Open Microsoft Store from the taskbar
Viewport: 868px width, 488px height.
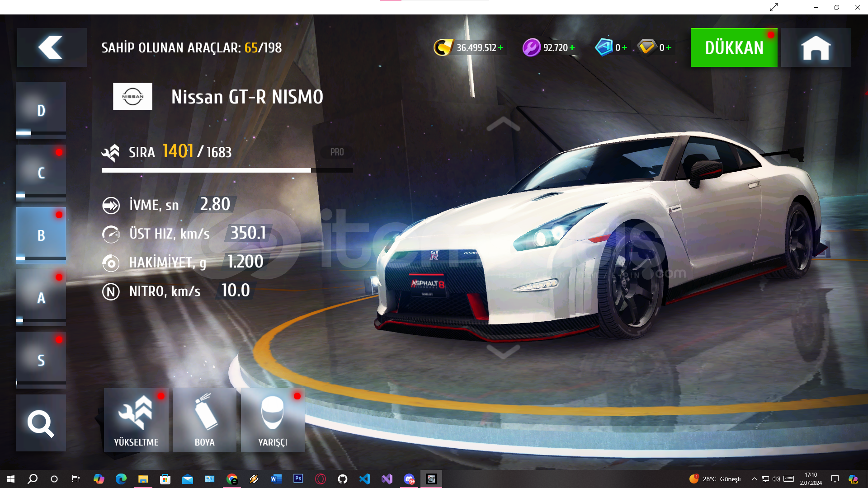click(x=165, y=479)
